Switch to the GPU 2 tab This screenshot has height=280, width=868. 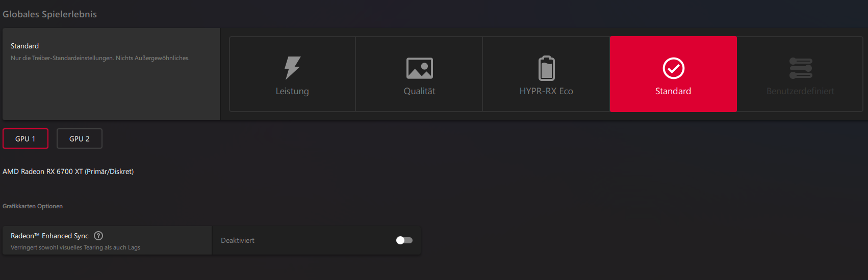[x=80, y=138]
